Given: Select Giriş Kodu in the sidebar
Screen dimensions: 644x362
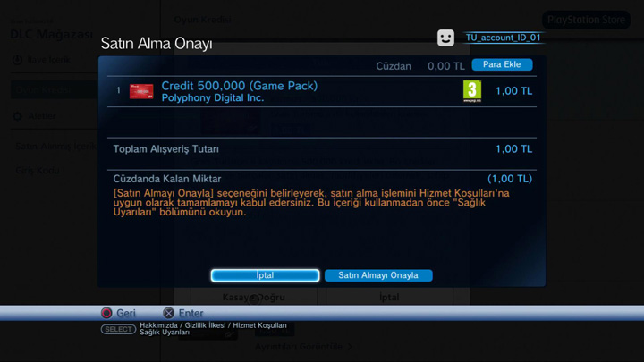Looking at the screenshot, I should (x=38, y=171).
